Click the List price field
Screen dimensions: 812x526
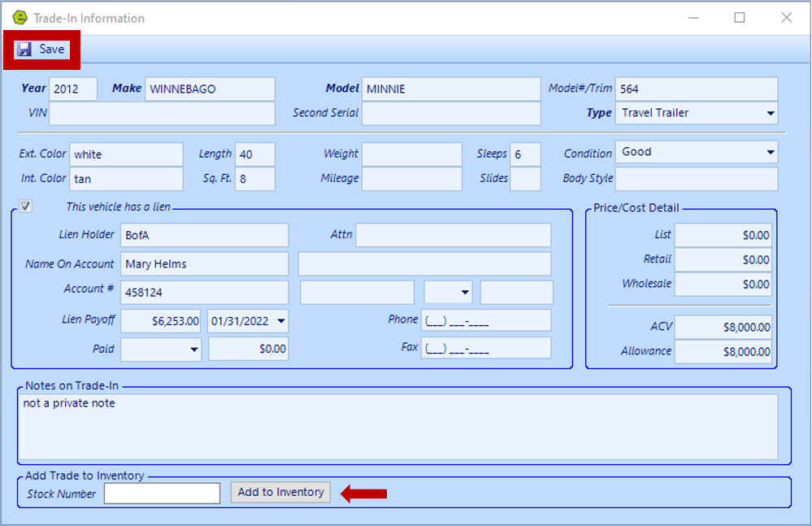(723, 235)
